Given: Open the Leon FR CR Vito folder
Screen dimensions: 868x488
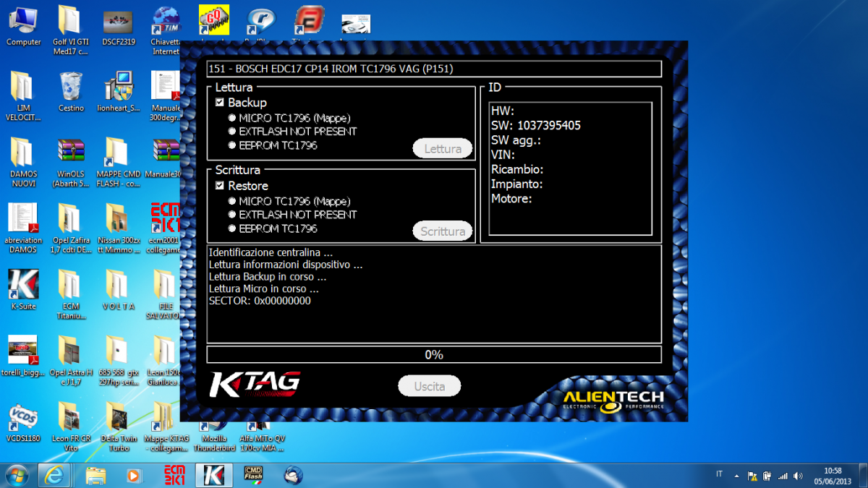Looking at the screenshot, I should (71, 427).
